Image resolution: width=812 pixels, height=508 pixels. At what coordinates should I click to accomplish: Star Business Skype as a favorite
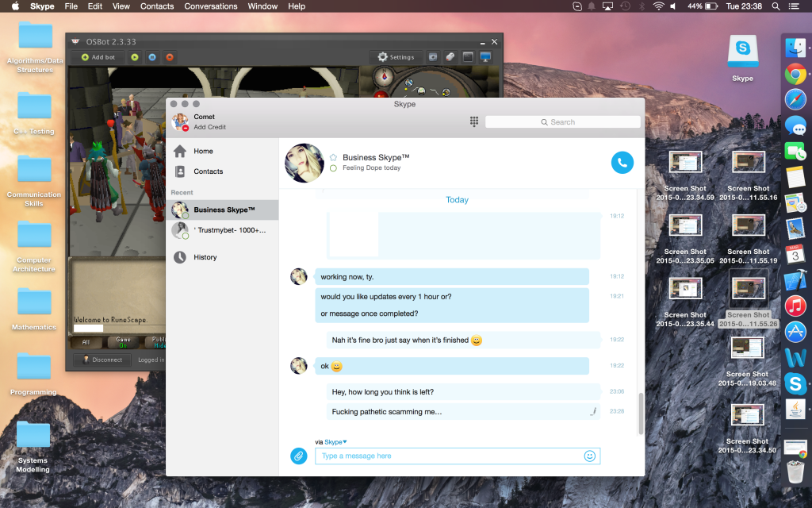tap(334, 158)
